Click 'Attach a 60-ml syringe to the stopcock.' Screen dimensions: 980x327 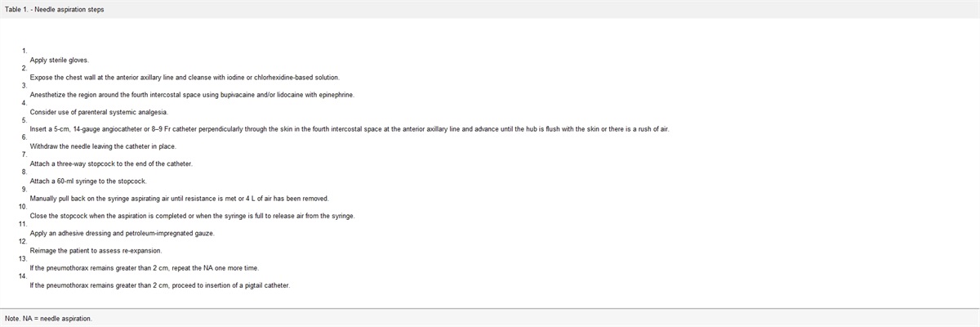click(88, 181)
